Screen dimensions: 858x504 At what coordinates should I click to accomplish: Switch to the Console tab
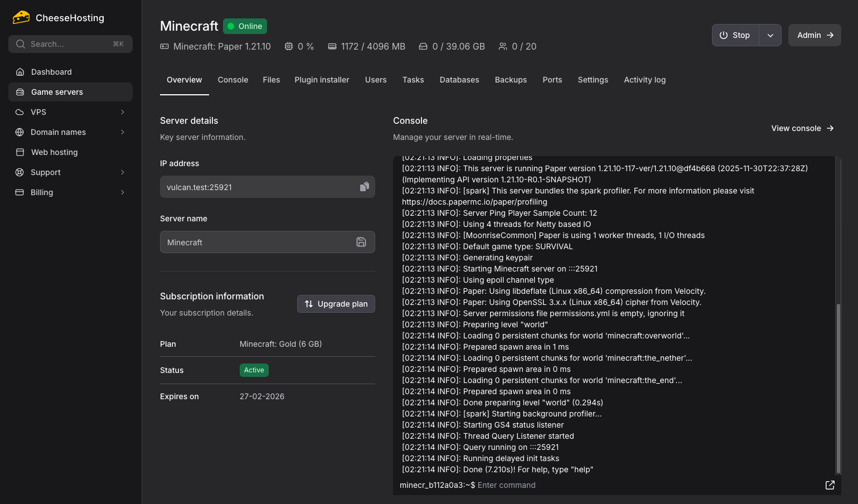232,80
